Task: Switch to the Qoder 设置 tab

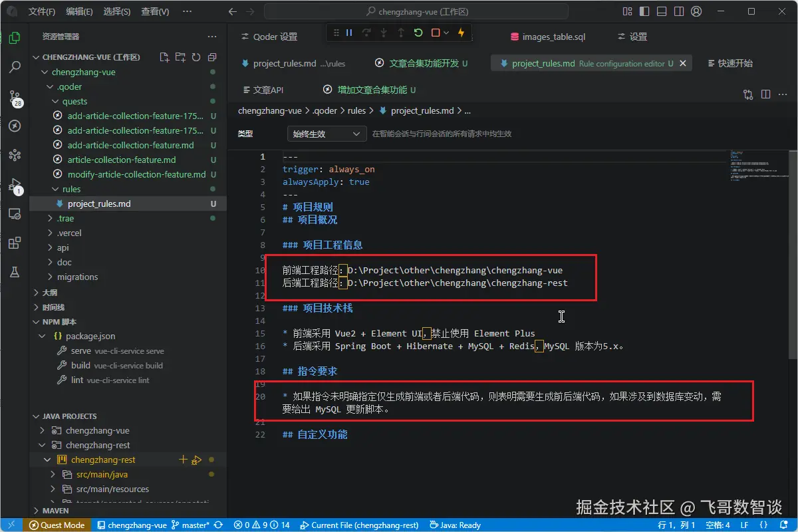Action: pyautogui.click(x=269, y=37)
